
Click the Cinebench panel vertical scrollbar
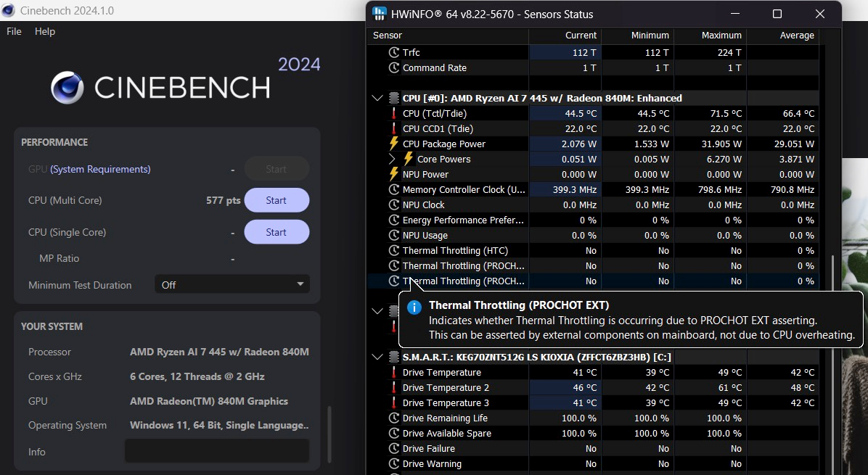330,434
